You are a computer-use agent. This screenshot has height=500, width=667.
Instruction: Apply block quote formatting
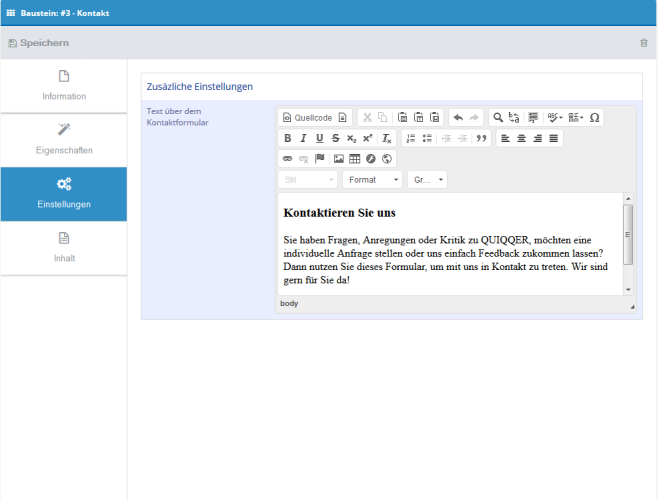481,138
